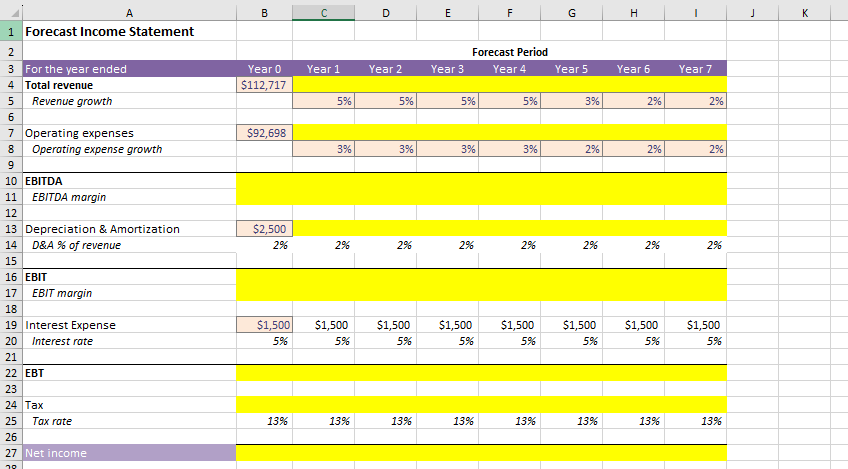Select row 4 header
Screen dimensions: 848x469
pyautogui.click(x=11, y=85)
